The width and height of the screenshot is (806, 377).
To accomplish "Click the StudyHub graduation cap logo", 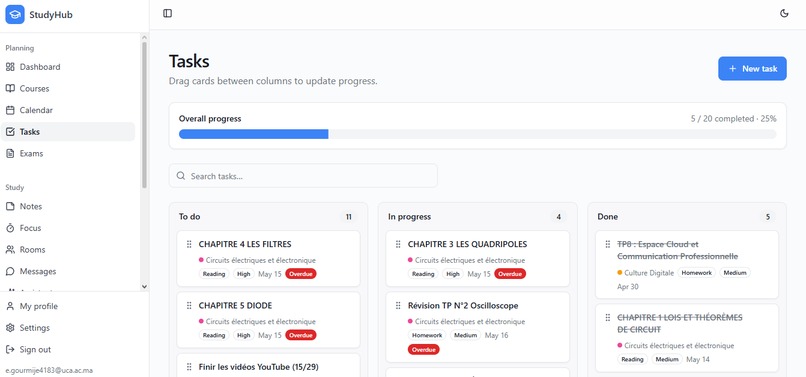I will [15, 14].
